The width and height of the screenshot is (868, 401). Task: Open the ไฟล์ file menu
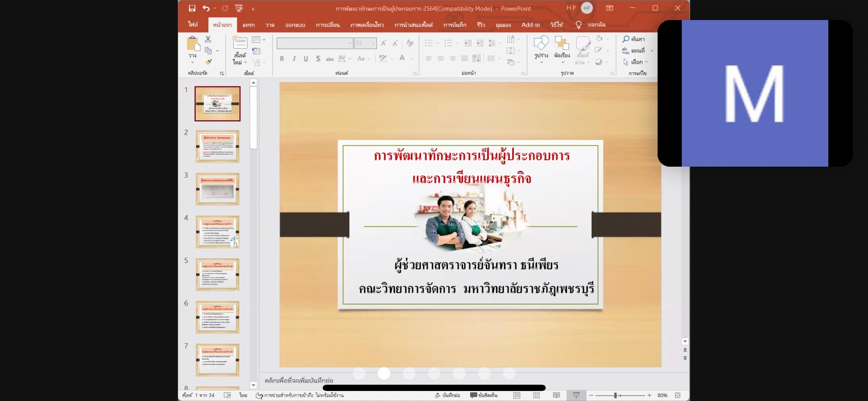click(x=193, y=25)
